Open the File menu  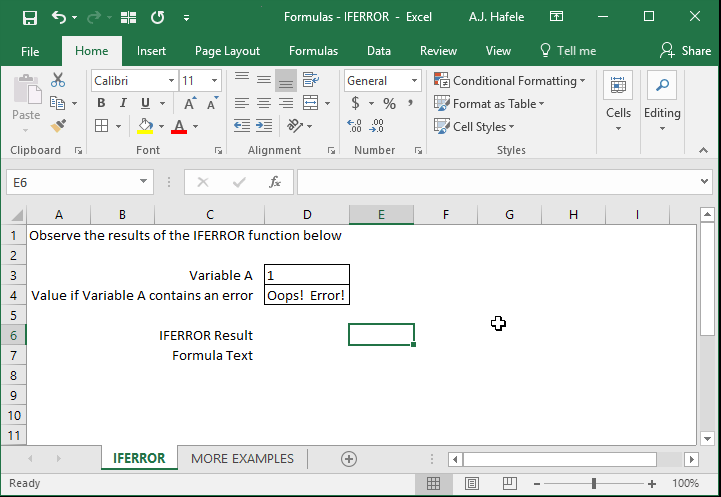30,51
